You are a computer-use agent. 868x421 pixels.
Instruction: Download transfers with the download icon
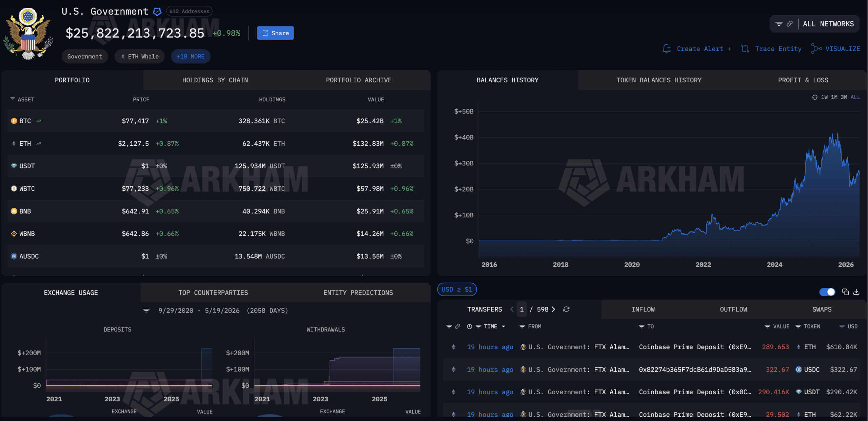(x=856, y=292)
